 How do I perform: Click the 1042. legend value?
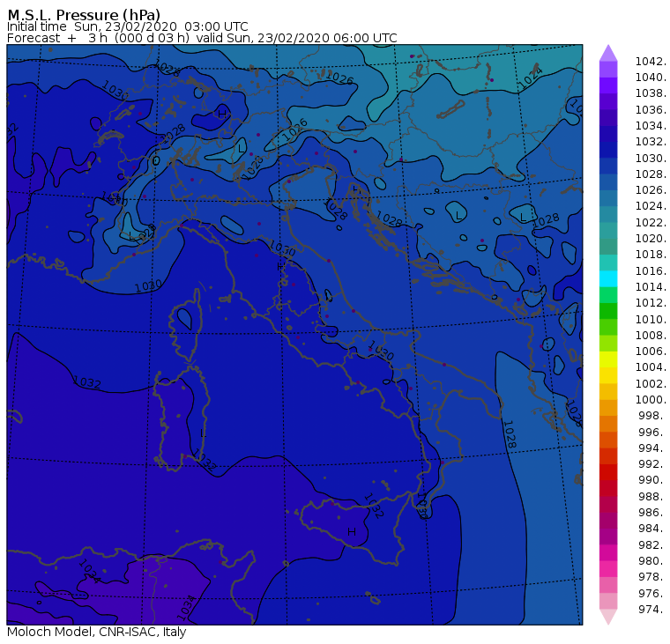pyautogui.click(x=651, y=62)
